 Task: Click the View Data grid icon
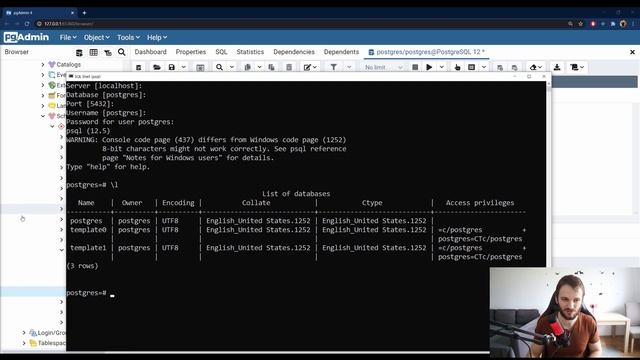[93, 52]
